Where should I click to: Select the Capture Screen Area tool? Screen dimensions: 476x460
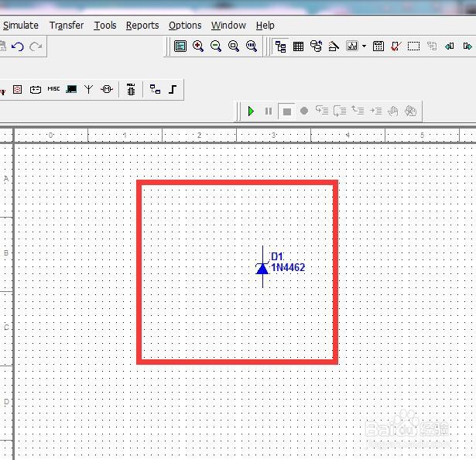(414, 46)
